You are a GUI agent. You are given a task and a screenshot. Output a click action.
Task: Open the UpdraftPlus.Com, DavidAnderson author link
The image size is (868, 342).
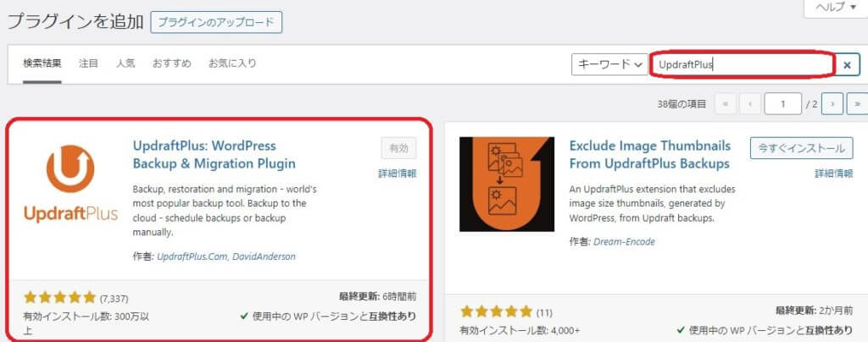click(225, 256)
